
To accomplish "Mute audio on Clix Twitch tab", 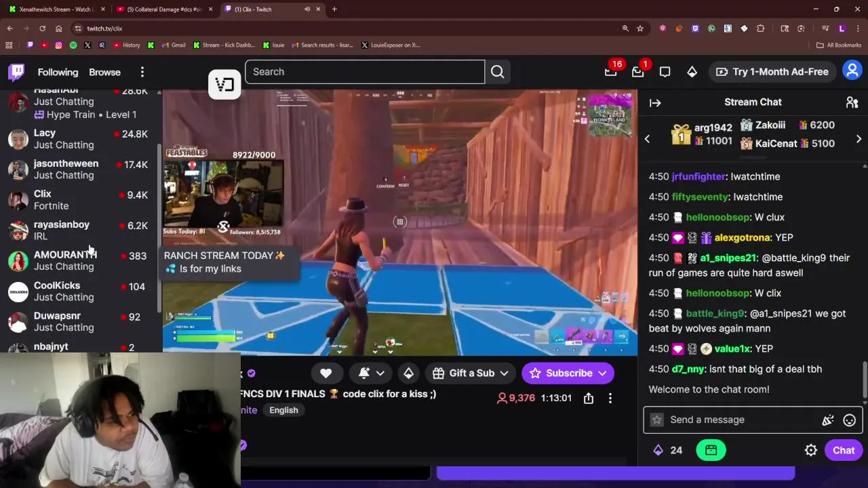I will click(x=307, y=9).
